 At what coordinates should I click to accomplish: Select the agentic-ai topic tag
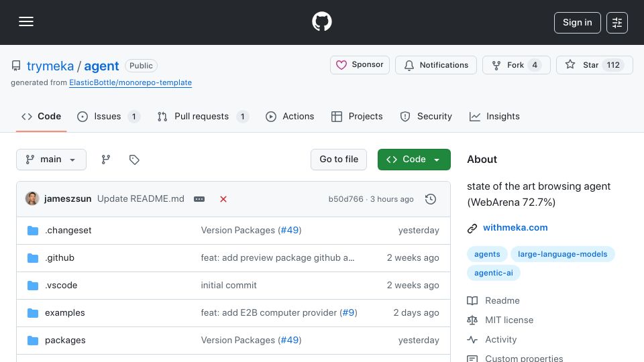pyautogui.click(x=493, y=273)
